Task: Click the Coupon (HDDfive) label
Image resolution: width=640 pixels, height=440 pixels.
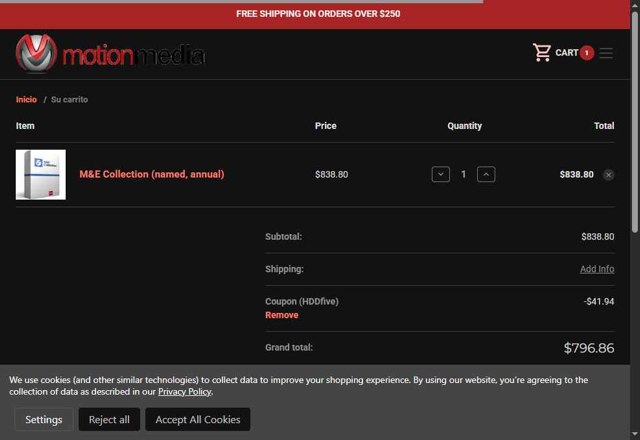Action: 302,302
